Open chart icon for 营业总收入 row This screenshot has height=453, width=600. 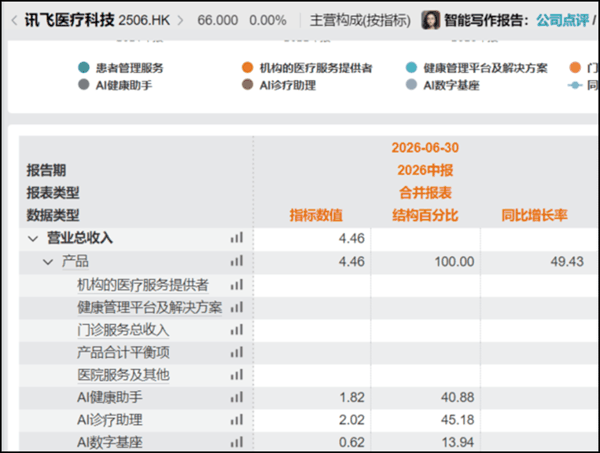(236, 238)
